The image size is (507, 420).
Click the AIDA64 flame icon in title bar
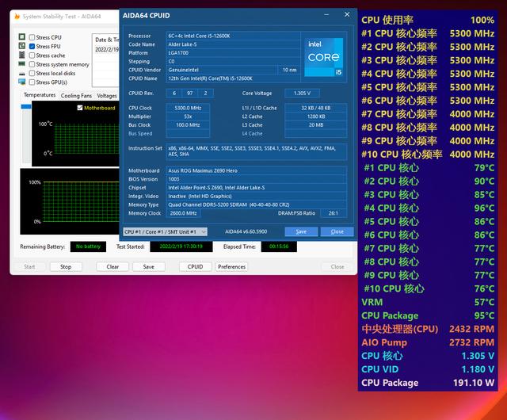[17, 16]
